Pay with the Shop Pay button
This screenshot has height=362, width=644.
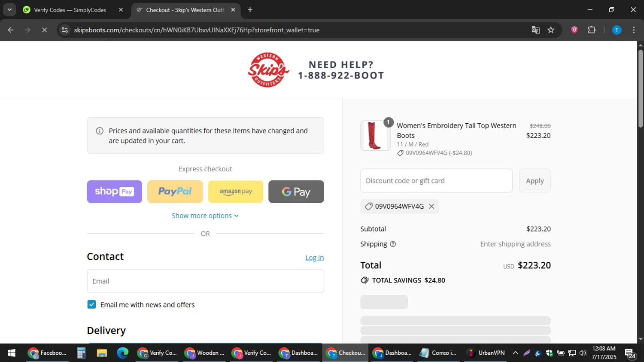(114, 192)
